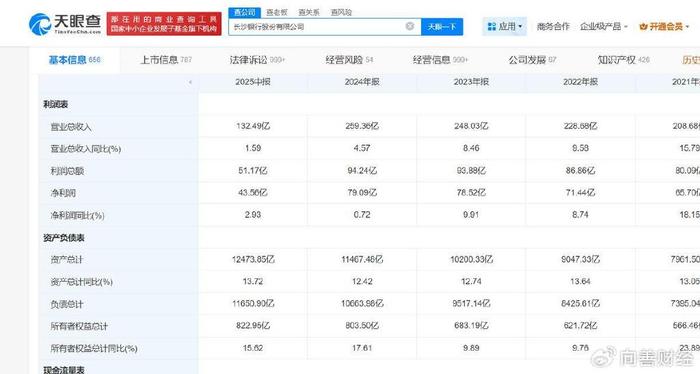The width and height of the screenshot is (700, 374).
Task: Select the 查公司 search tab
Action: [x=244, y=12]
